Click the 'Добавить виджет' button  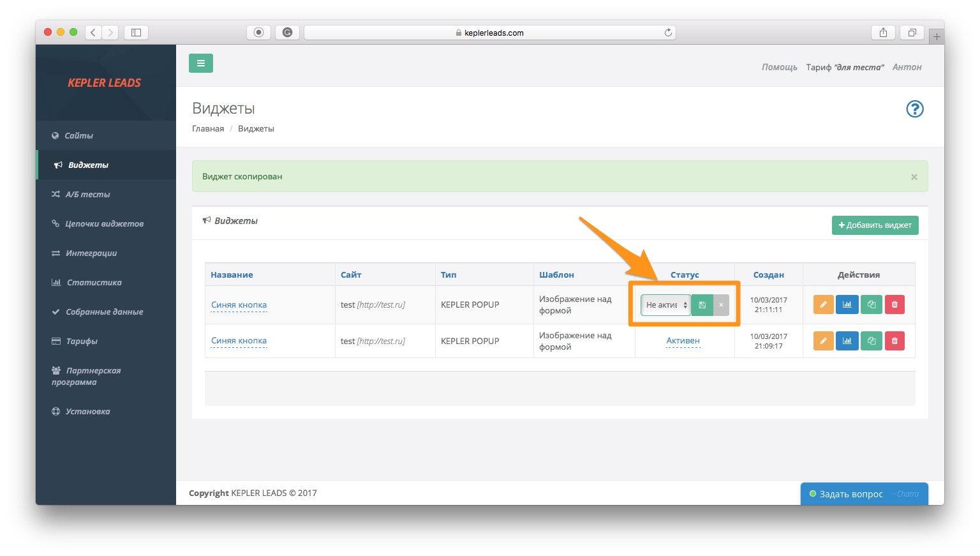tap(875, 225)
